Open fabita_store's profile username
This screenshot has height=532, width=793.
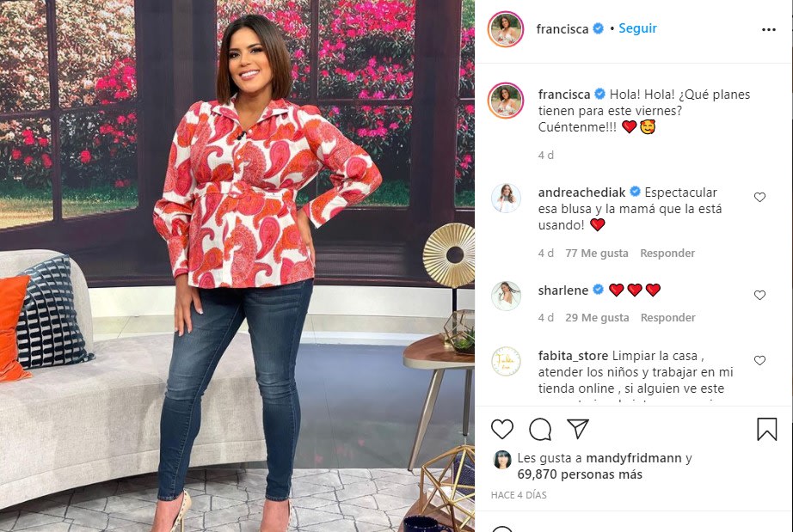click(573, 356)
